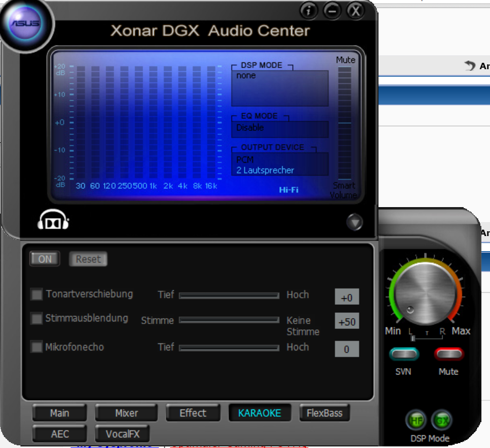Click the +0 pitch value field
The height and width of the screenshot is (448, 490).
pos(347,297)
